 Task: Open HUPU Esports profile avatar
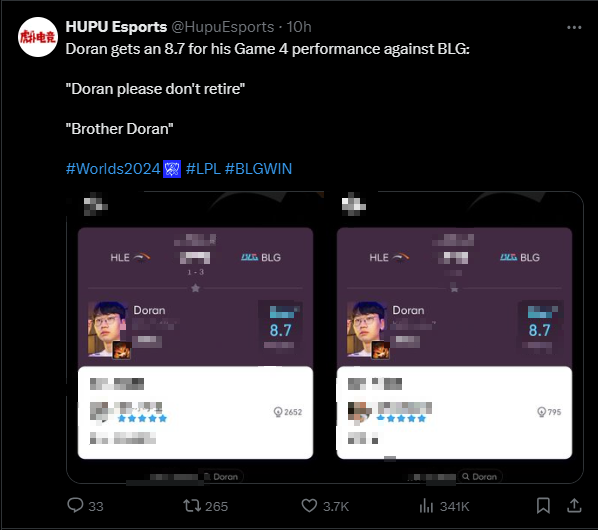pos(38,37)
